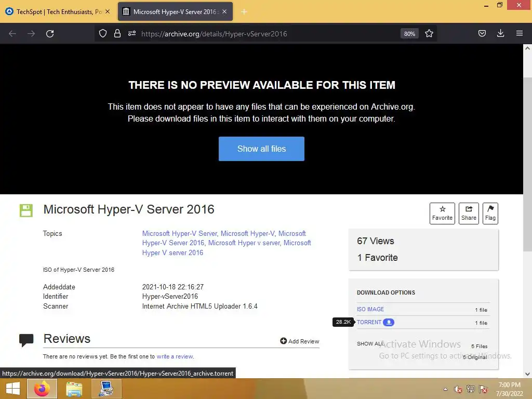
Task: Close the TechSpot tab
Action: click(108, 11)
